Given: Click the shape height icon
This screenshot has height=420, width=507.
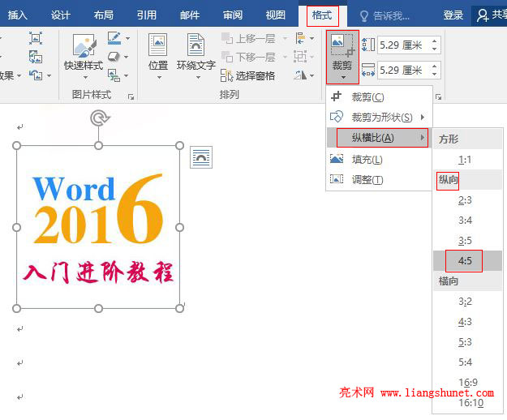Looking at the screenshot, I should [368, 45].
